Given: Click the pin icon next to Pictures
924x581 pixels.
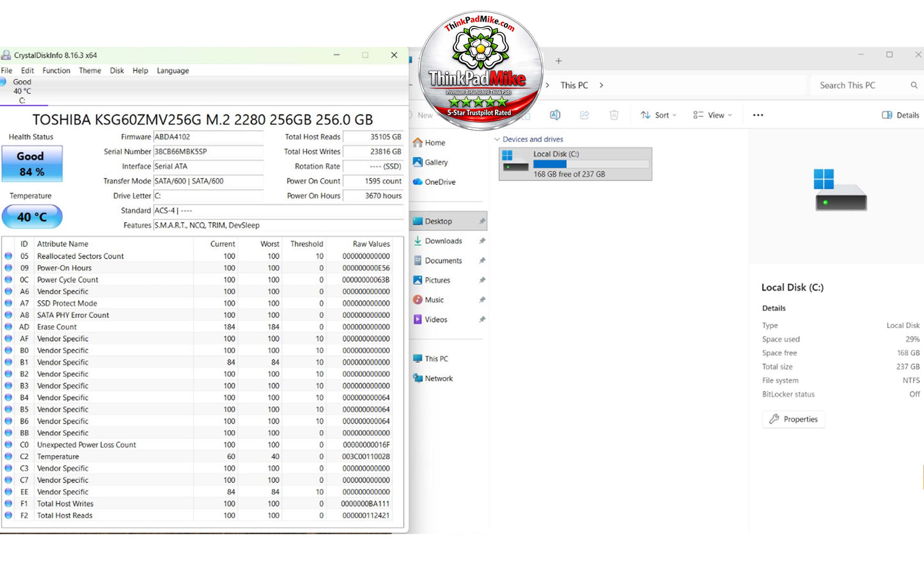Looking at the screenshot, I should (482, 280).
